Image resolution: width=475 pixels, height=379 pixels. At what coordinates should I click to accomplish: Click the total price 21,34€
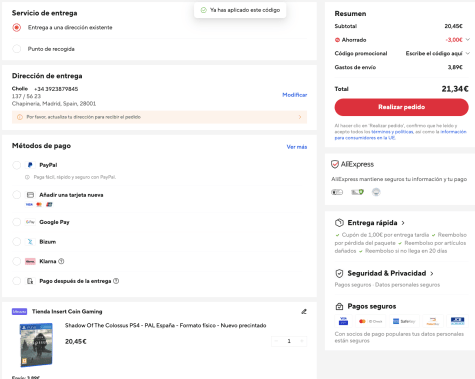[x=455, y=89]
